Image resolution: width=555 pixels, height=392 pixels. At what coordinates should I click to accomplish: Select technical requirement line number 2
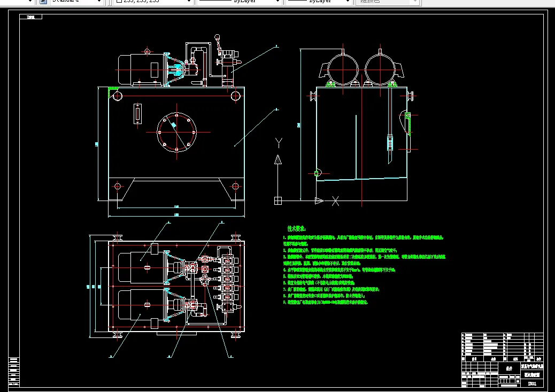tap(340, 250)
